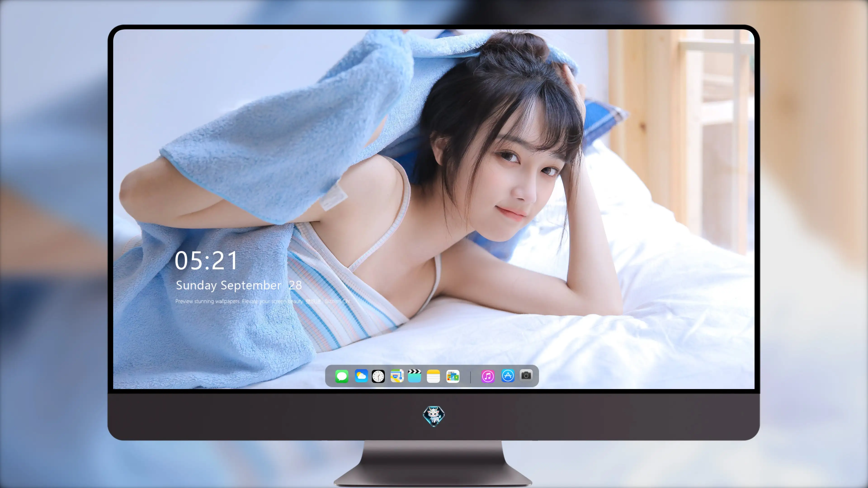This screenshot has height=488, width=868.
Task: Click the 'Preview stunning wallpapers' tagline text
Action: (262, 301)
